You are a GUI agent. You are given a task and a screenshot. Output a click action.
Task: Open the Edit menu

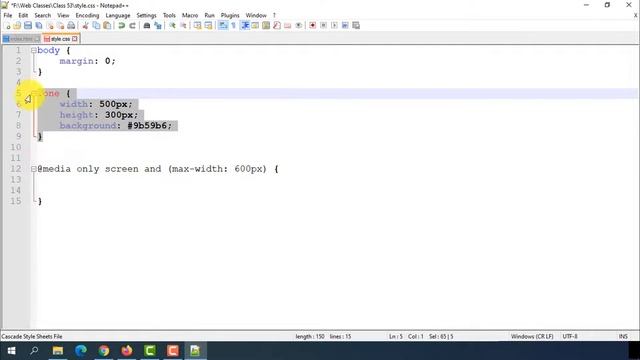pos(23,16)
